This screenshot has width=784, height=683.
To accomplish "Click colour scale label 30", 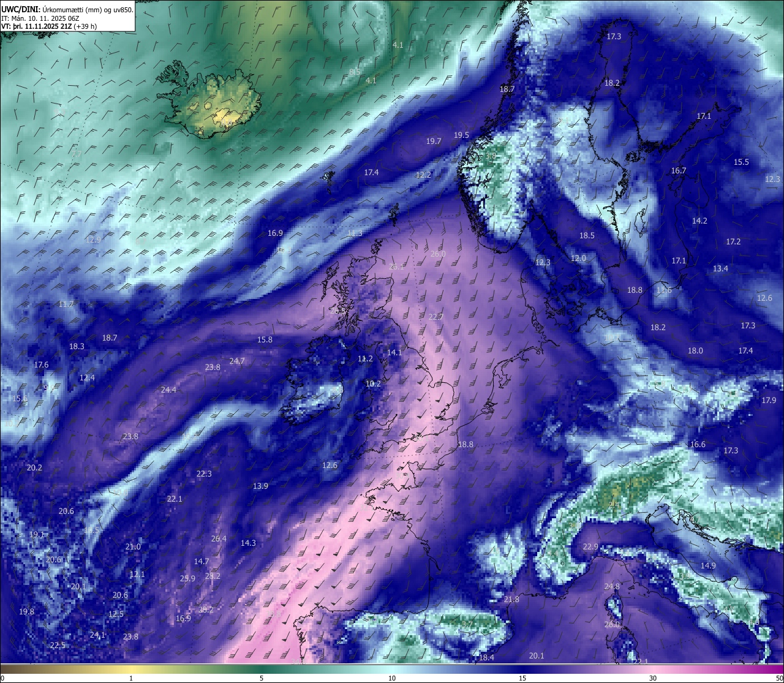I will click(x=653, y=678).
